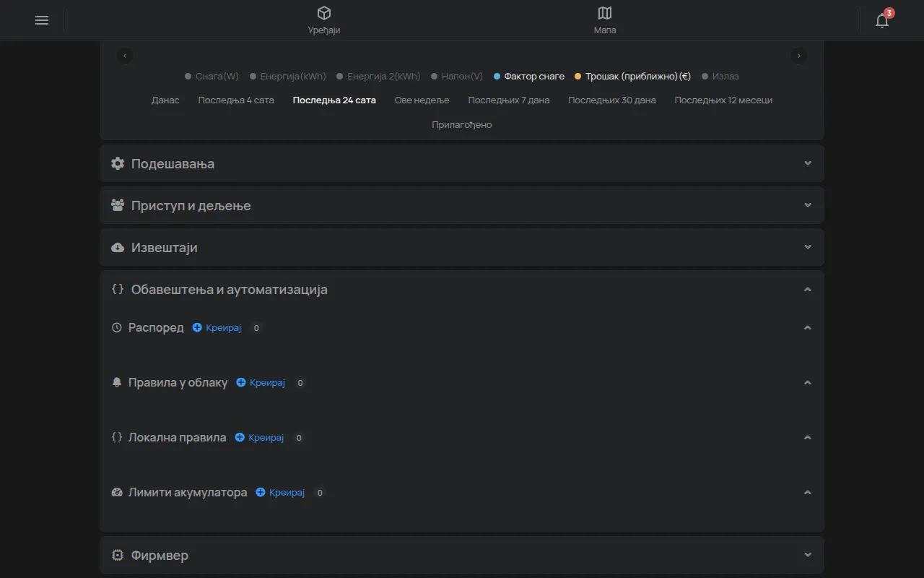The image size is (924, 578).
Task: Collapse the Локална правила chevron
Action: click(808, 437)
